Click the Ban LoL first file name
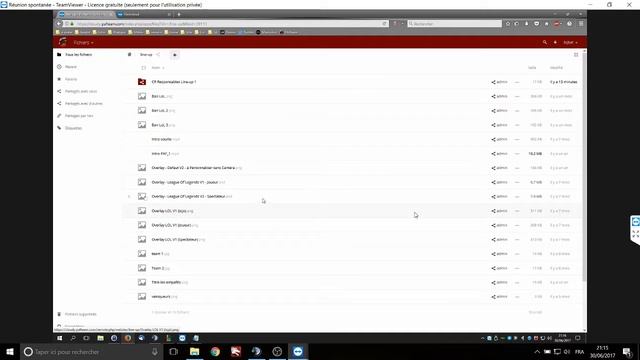The image size is (640, 360). coord(162,96)
